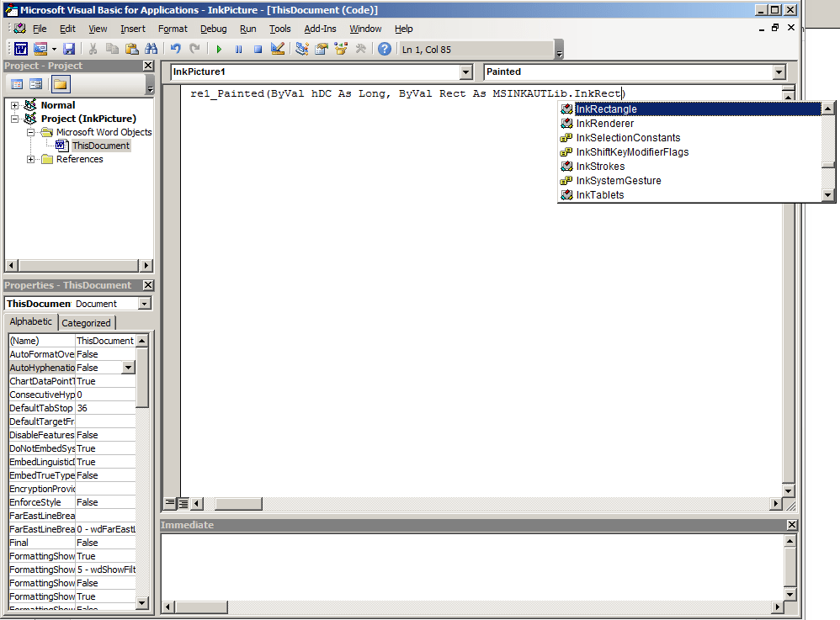
Task: Click the Find toolbar icon
Action: (152, 48)
